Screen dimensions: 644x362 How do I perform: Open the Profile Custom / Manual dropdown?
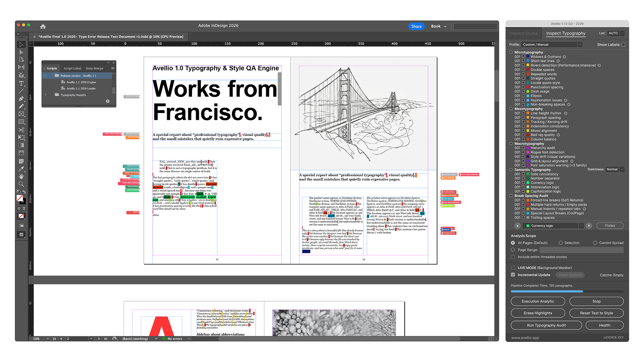point(552,45)
